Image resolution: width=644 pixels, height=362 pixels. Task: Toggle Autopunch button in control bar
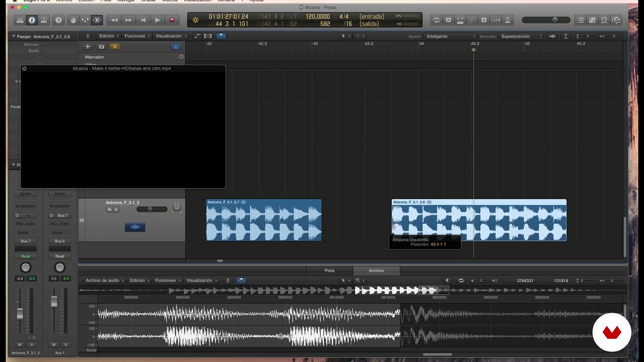(460, 20)
